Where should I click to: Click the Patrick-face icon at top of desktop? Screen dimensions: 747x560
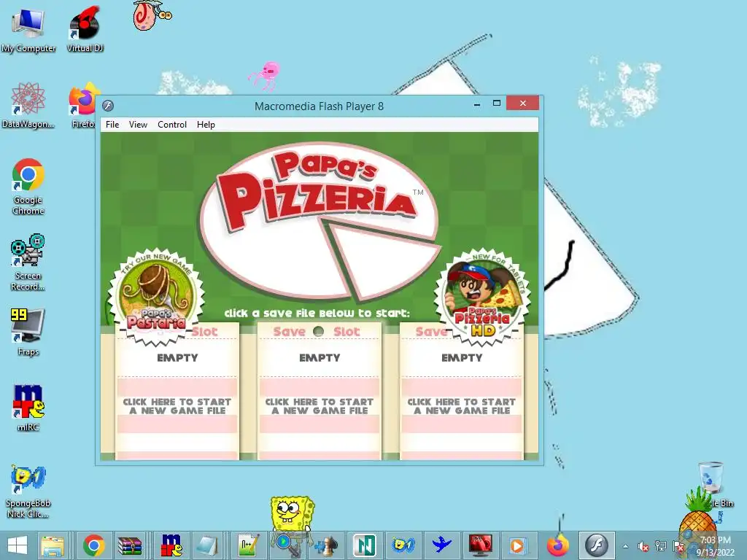pos(152,15)
